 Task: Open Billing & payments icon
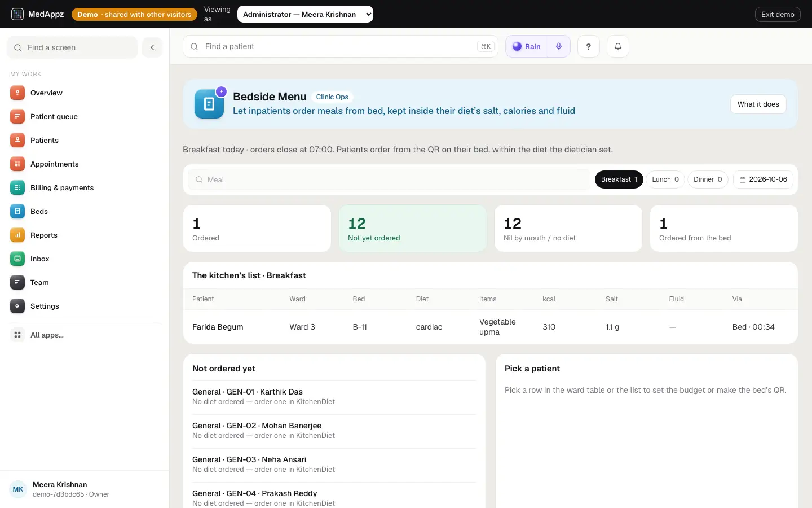17,188
